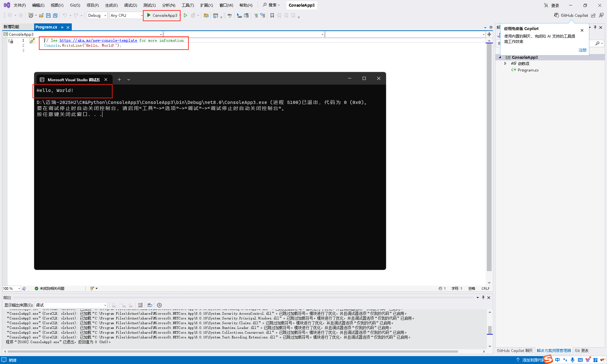Open the GitHub Copilot button

pos(571,15)
